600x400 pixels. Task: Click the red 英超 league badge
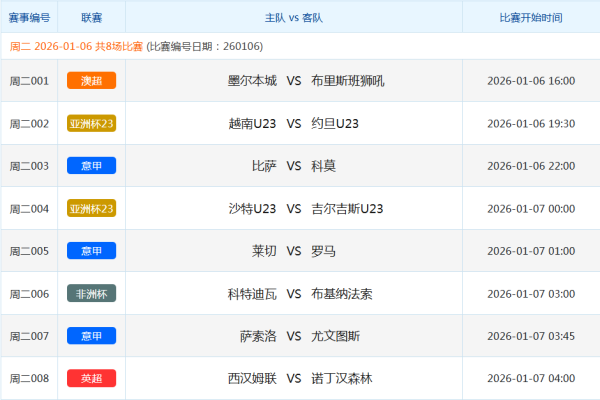click(x=91, y=379)
